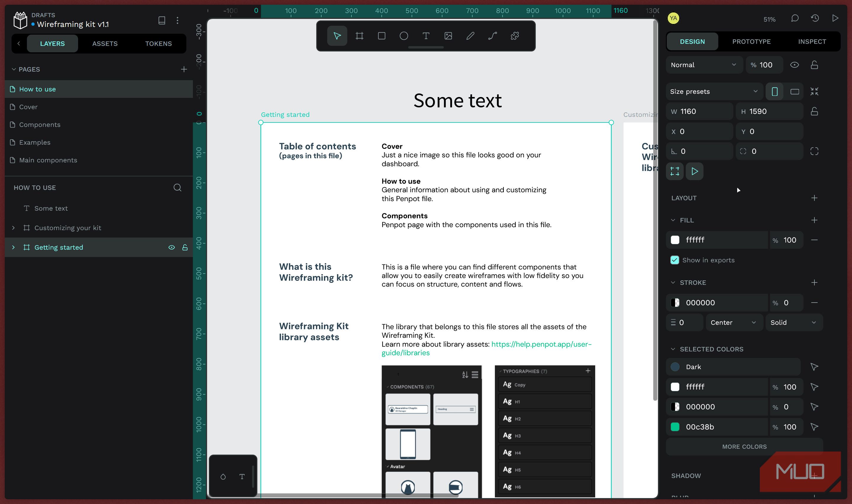
Task: Toggle lock on Getting started layer
Action: (185, 247)
